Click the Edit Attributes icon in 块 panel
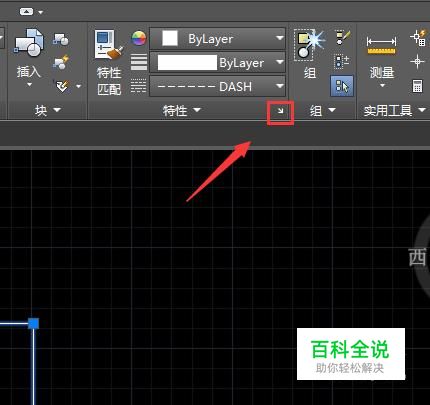Viewport: 430px width, 405px height. (62, 86)
